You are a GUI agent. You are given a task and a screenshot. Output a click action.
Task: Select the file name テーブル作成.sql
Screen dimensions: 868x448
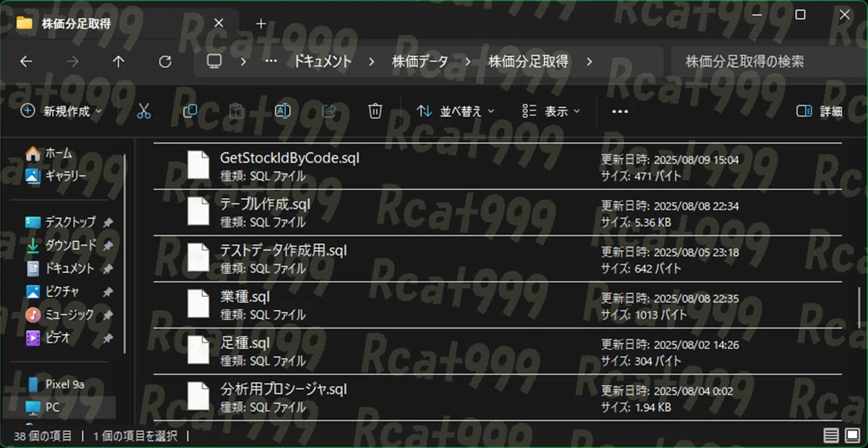click(x=265, y=204)
